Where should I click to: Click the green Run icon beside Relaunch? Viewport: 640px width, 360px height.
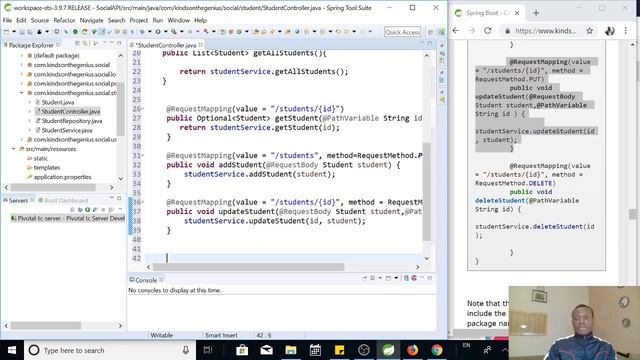pos(75,32)
